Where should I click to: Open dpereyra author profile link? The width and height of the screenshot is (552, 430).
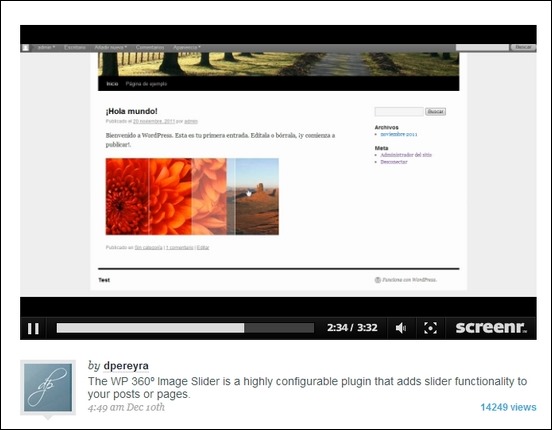[x=126, y=366]
